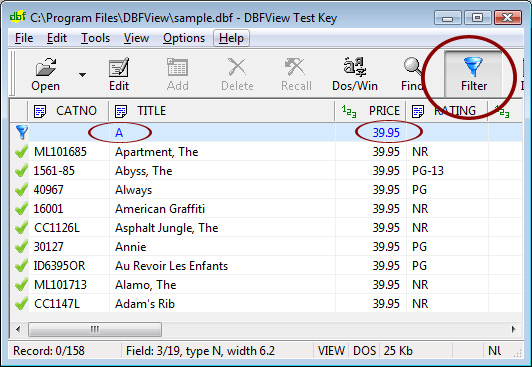The width and height of the screenshot is (532, 367).
Task: Click the TITLE filter field containing A
Action: click(x=222, y=132)
